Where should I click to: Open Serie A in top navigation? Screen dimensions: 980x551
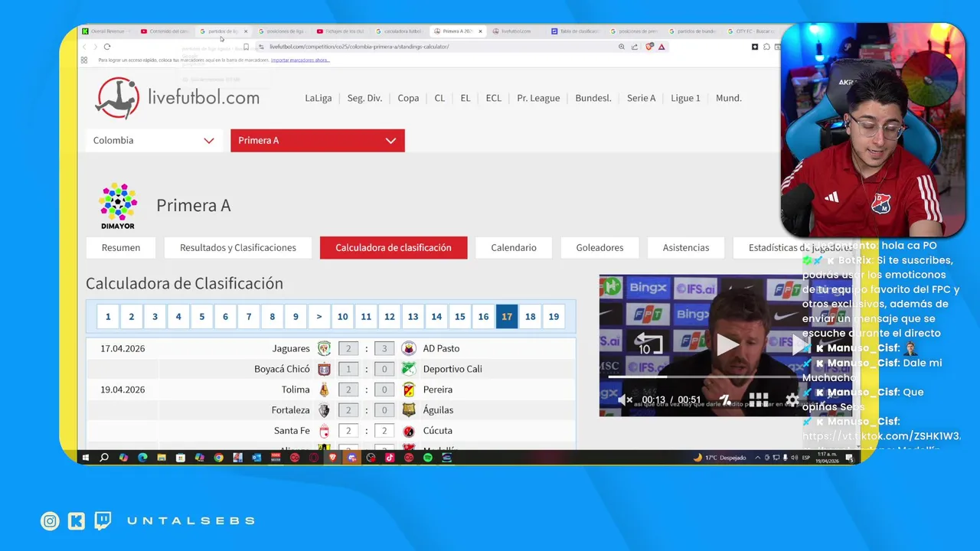pyautogui.click(x=642, y=98)
